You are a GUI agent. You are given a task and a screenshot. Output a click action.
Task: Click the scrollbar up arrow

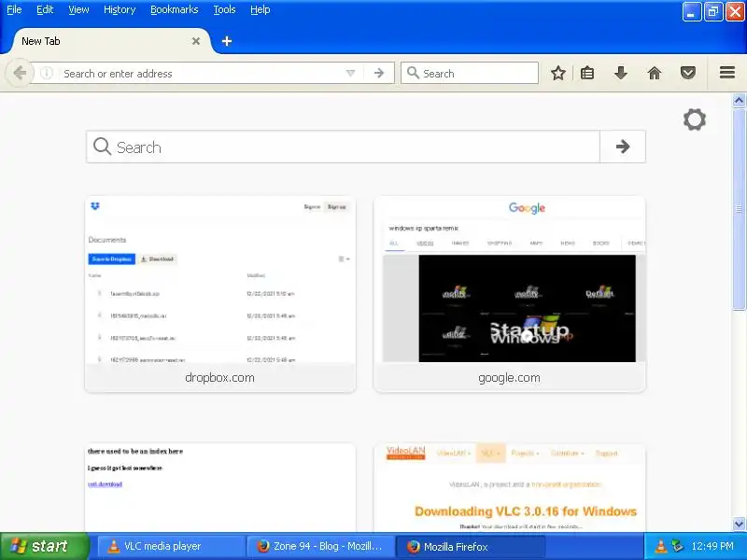(739, 100)
